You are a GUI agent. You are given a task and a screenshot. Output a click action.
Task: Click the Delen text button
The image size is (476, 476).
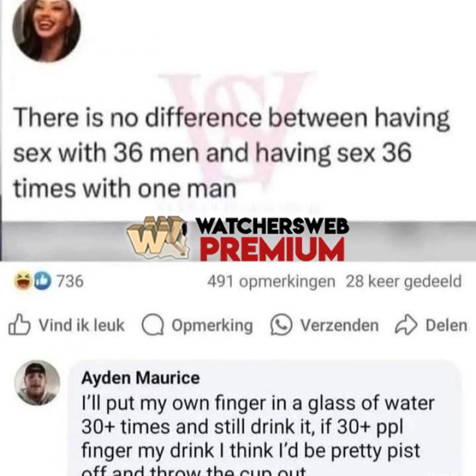pos(446,325)
